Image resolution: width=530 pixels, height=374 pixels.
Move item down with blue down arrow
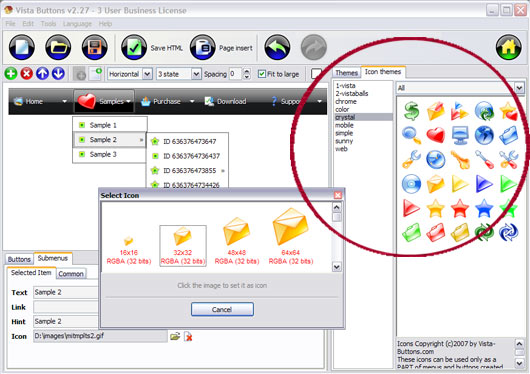[x=58, y=73]
